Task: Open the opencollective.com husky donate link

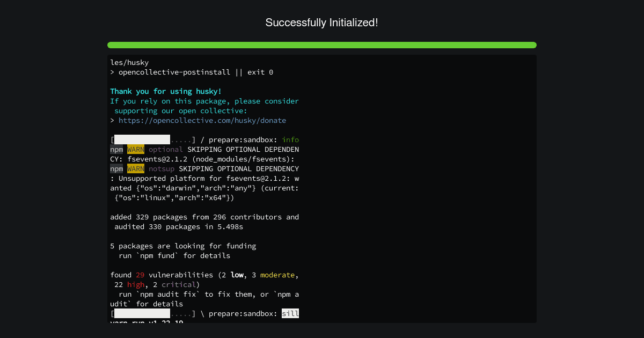Action: [x=202, y=120]
